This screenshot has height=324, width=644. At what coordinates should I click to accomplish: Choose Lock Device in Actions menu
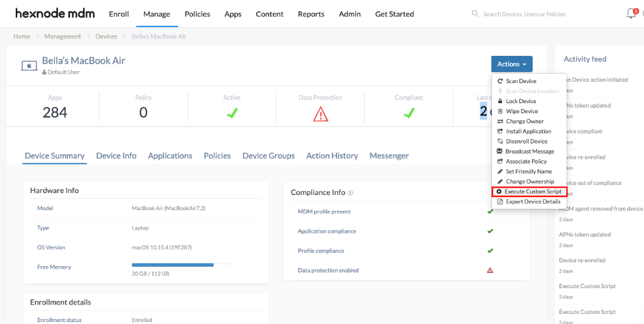click(x=530, y=101)
